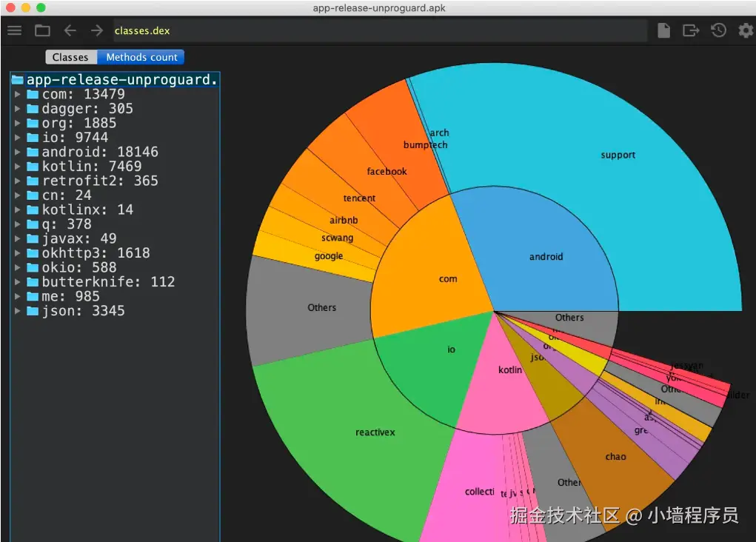Select the app-release-unproguard root node
Viewport: 756px width, 542px height.
[115, 79]
